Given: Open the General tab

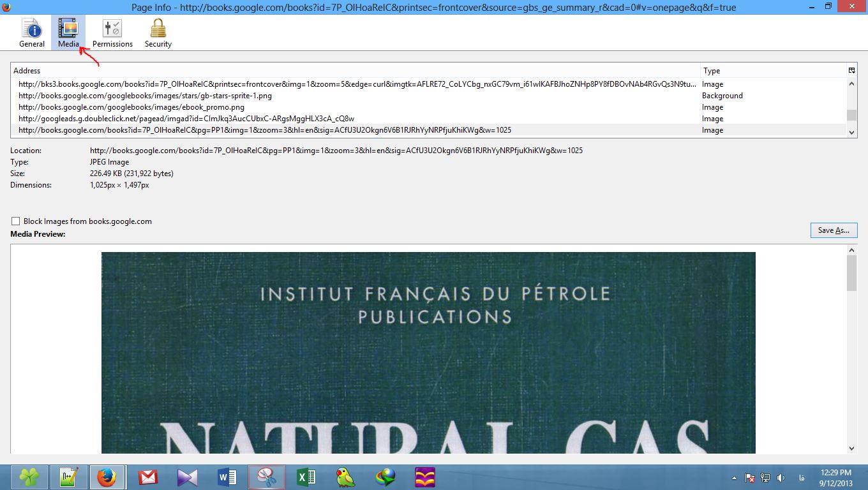Looking at the screenshot, I should pos(32,33).
